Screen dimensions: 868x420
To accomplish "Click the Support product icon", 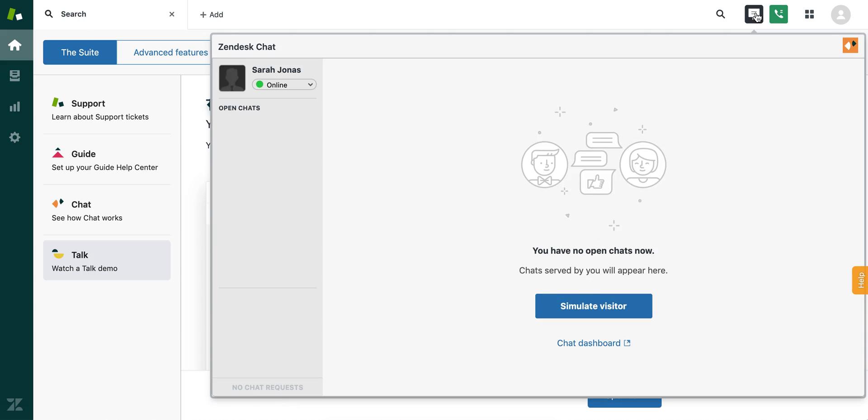I will point(58,103).
